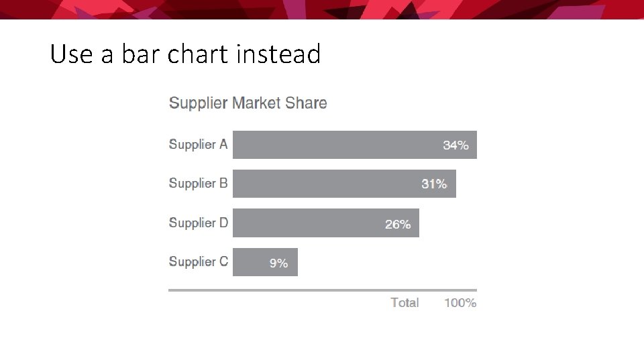Screen dimensions: 644x362
Task: Click the slide title "Use a bar chart instead"
Action: coord(185,54)
